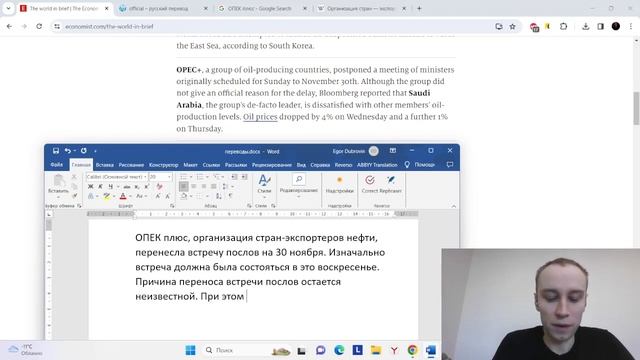Open Microsoft Edge from the taskbar
640x360 pixels.
coord(339,350)
